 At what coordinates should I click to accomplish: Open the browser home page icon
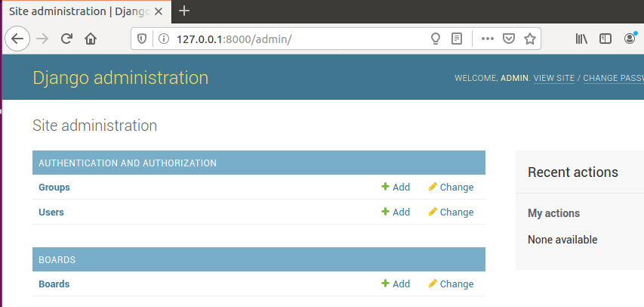click(x=91, y=39)
